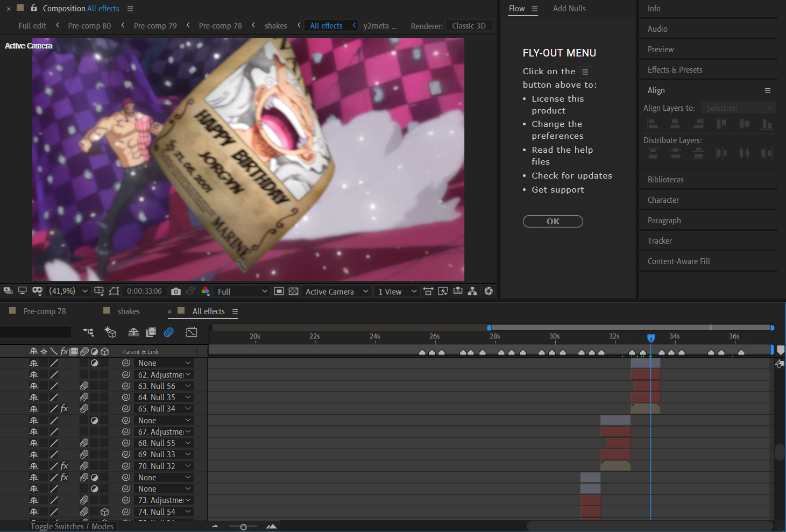Click the VR headset immersive environment icon
The width and height of the screenshot is (786, 532).
[x=37, y=291]
